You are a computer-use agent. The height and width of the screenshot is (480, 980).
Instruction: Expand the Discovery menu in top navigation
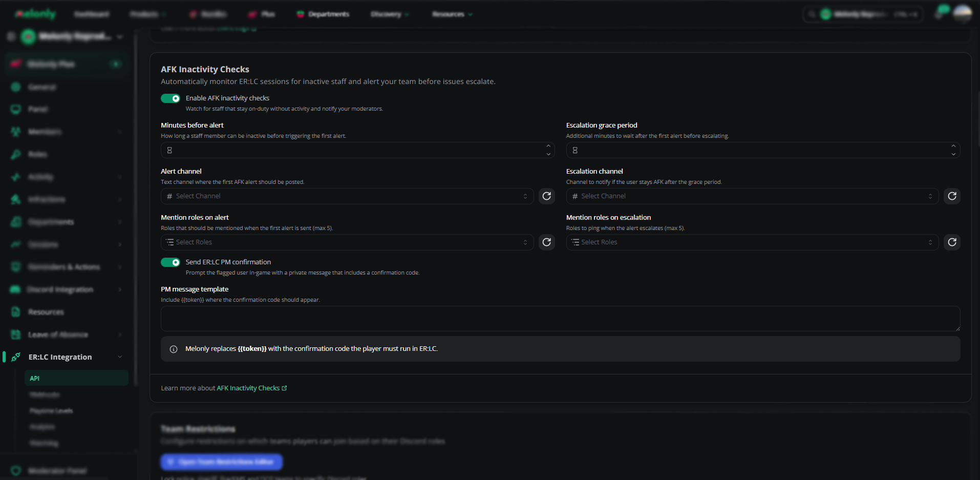390,14
